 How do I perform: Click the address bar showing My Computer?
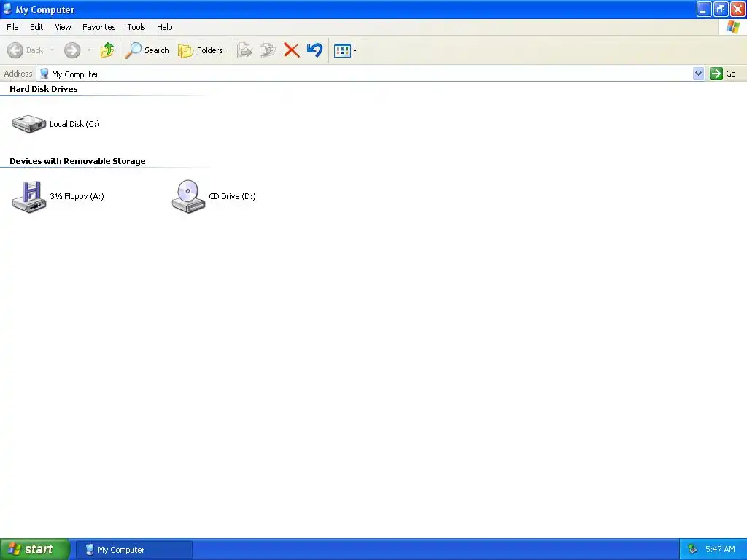click(365, 74)
